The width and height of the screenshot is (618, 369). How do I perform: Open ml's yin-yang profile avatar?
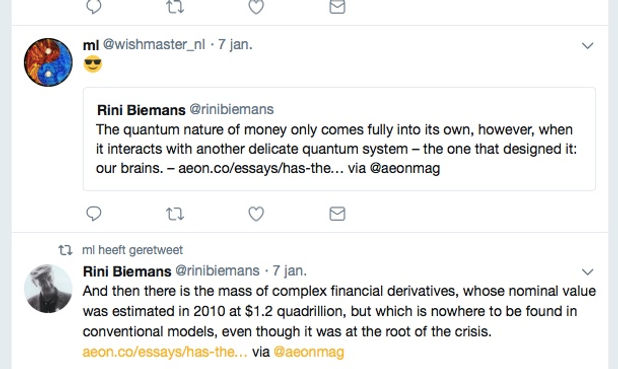(x=48, y=62)
